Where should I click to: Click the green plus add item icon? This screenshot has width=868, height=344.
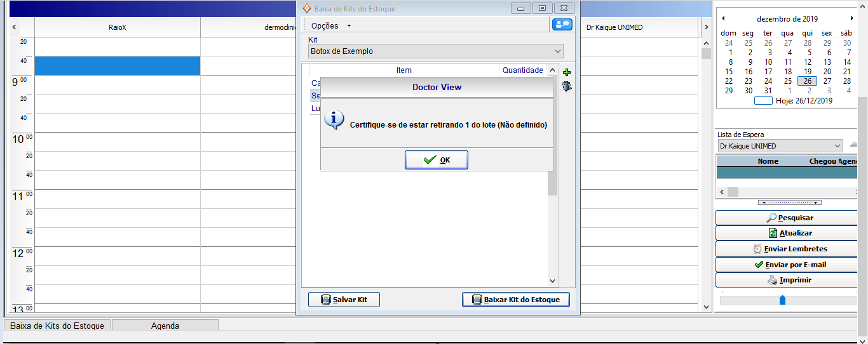pyautogui.click(x=567, y=72)
